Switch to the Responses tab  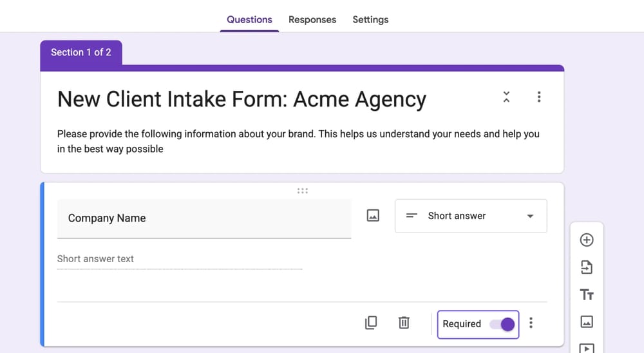pos(312,19)
